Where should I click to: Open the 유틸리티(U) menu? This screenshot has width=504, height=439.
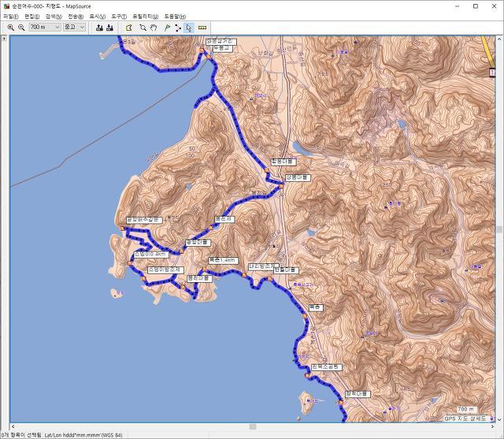click(x=146, y=17)
